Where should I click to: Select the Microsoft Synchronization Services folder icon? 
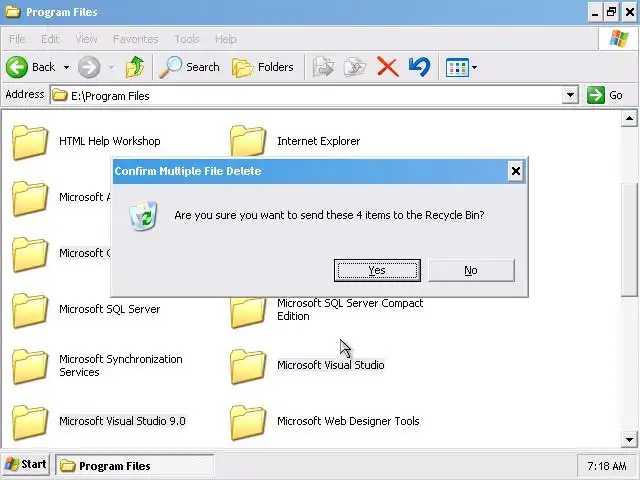point(30,367)
